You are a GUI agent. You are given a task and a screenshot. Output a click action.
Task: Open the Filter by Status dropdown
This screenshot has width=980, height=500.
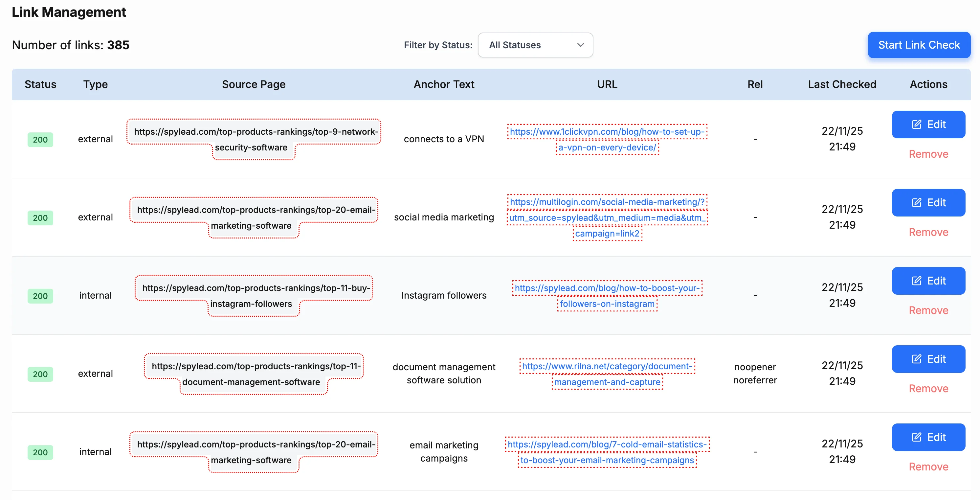coord(535,45)
